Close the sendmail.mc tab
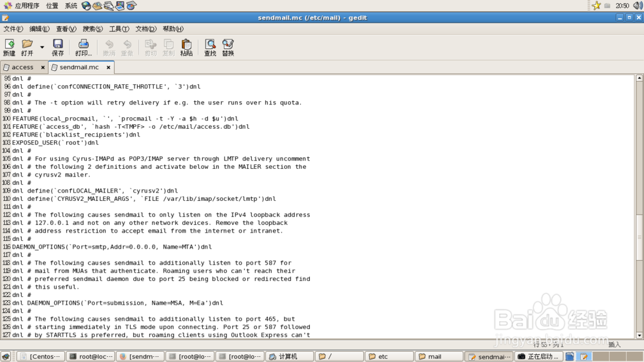 (x=108, y=68)
